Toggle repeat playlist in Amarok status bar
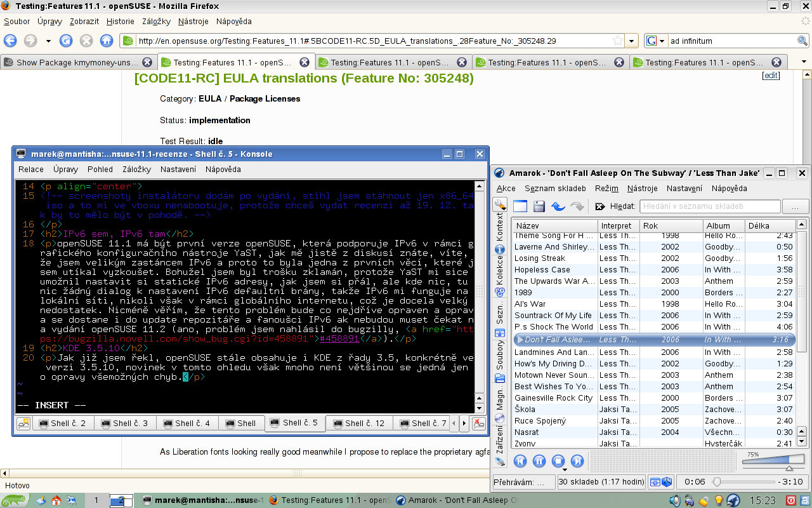The height and width of the screenshot is (508, 812). click(x=655, y=482)
